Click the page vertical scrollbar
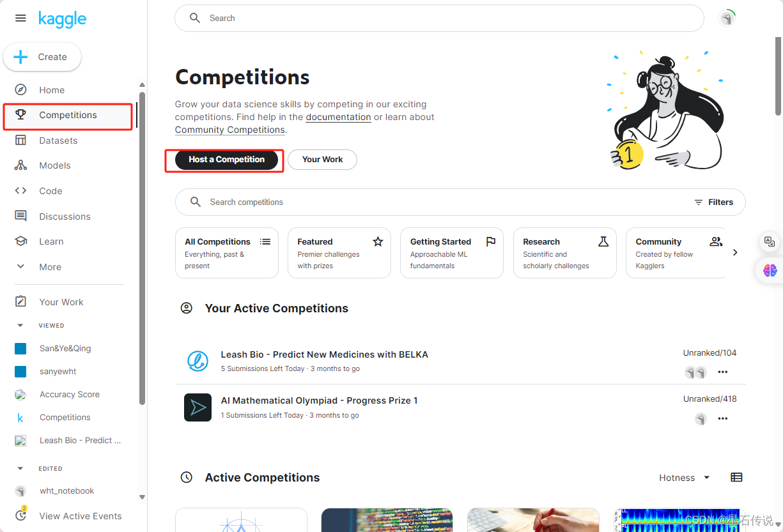 (x=778, y=75)
